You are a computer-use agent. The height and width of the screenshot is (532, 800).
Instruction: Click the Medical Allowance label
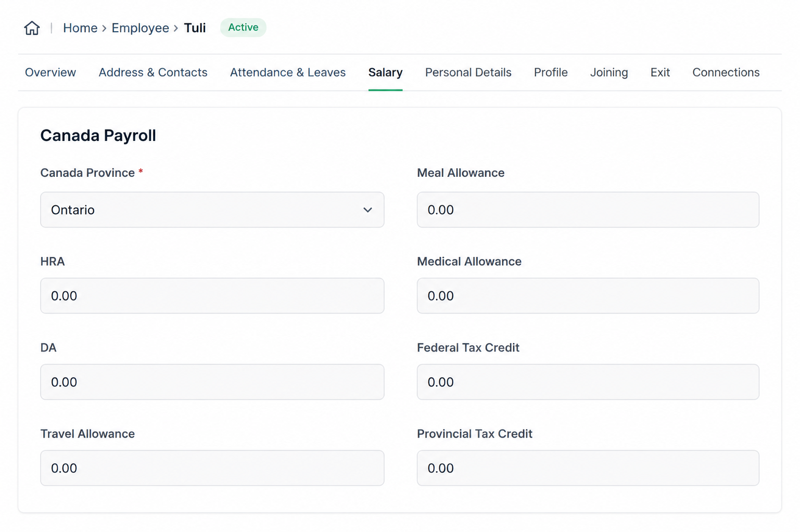[x=469, y=261]
